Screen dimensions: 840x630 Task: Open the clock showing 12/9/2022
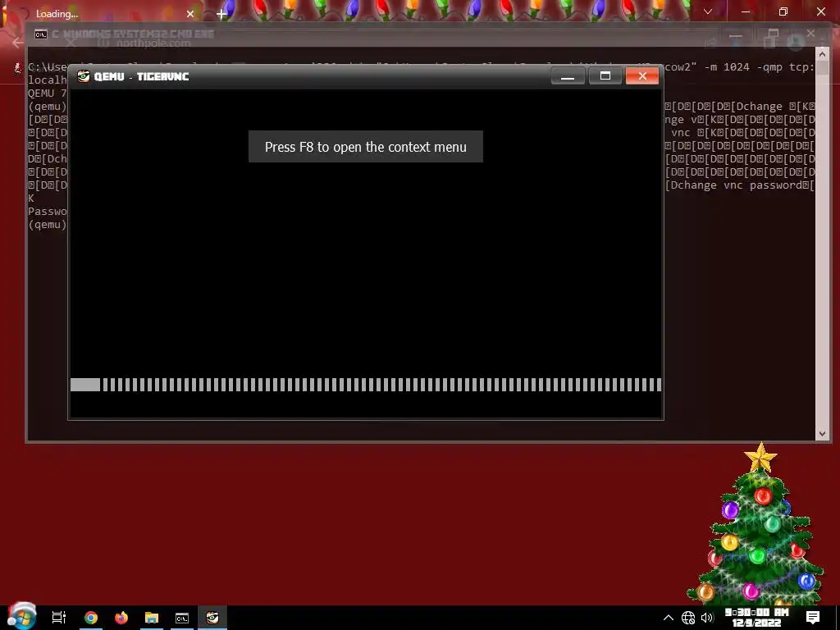pyautogui.click(x=756, y=618)
